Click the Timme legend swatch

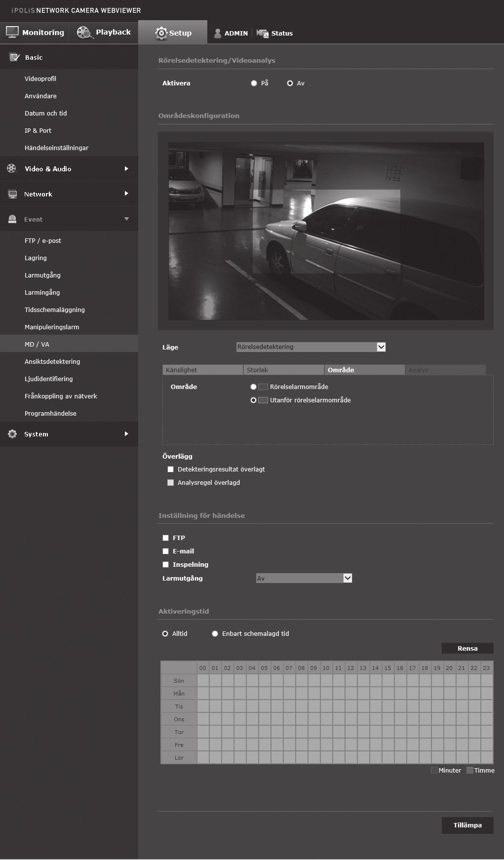tap(470, 770)
